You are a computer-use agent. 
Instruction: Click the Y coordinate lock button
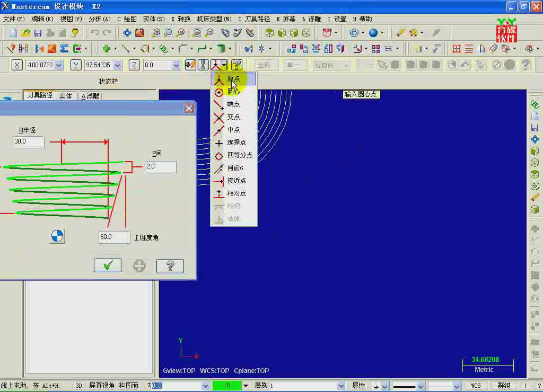(x=75, y=65)
